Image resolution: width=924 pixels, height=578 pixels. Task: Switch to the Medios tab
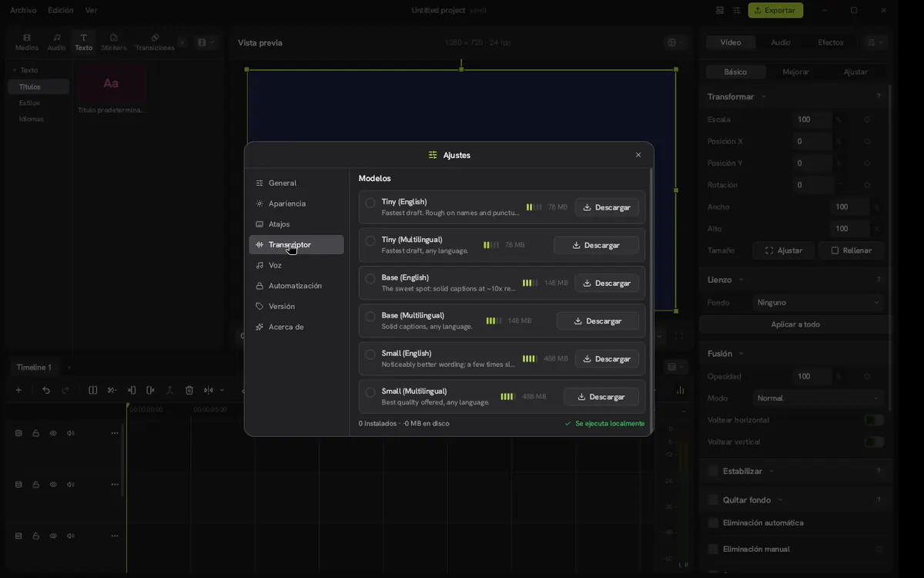pyautogui.click(x=27, y=42)
